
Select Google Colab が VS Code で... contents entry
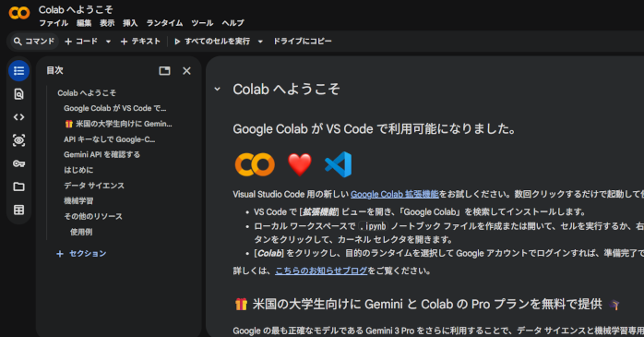click(115, 109)
